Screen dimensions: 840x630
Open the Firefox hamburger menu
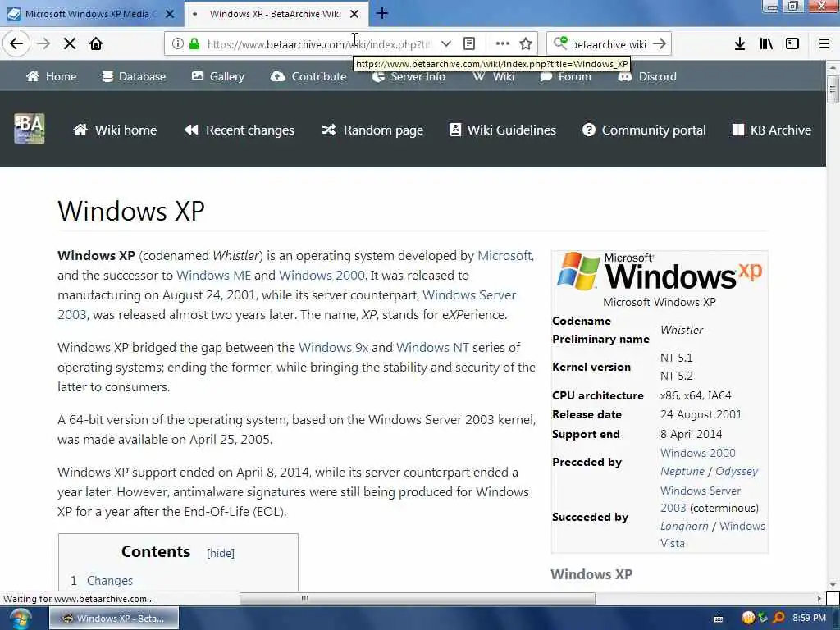(824, 44)
